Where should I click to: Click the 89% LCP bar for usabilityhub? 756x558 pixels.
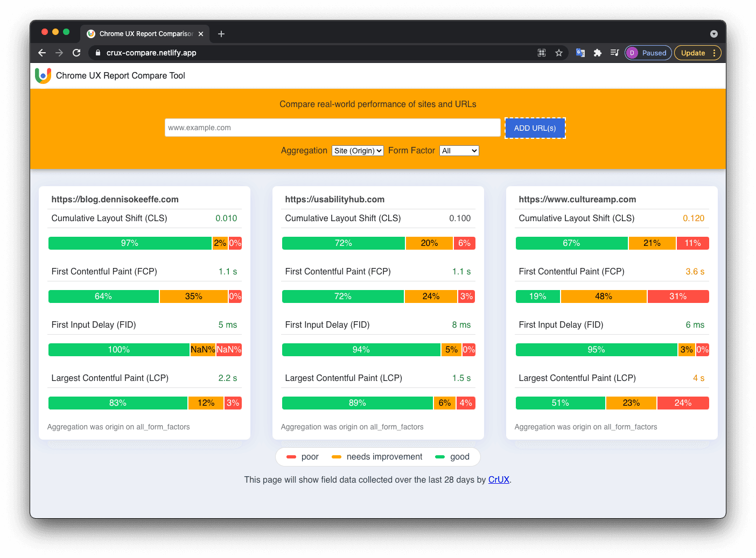click(x=358, y=403)
